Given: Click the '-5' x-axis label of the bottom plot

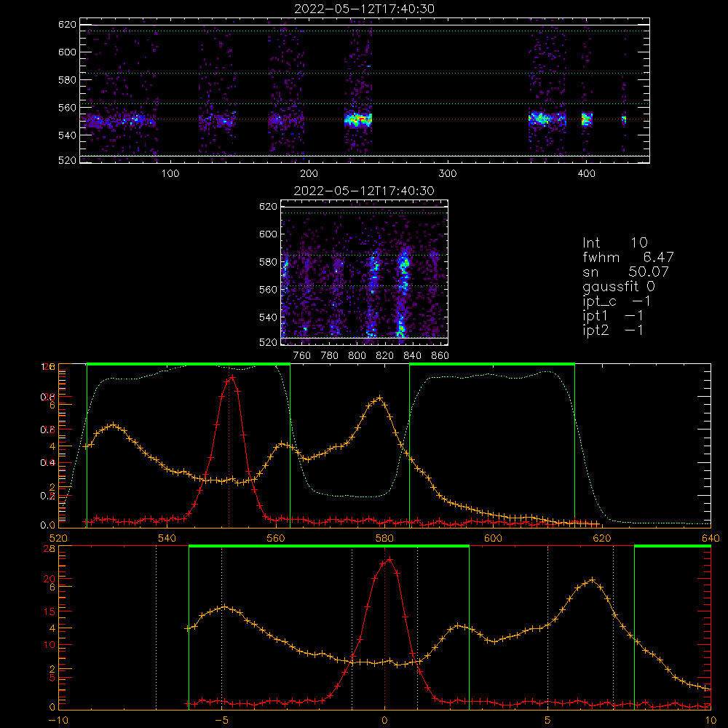Looking at the screenshot, I should tap(221, 721).
